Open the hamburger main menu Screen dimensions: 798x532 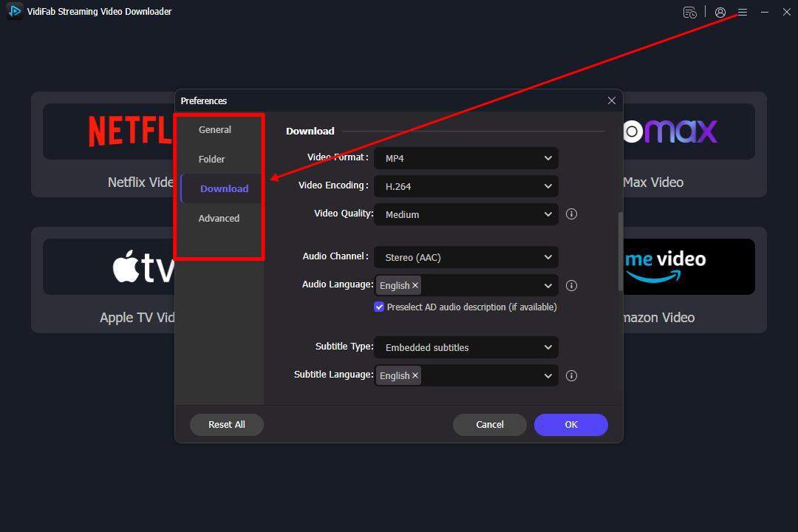pos(743,13)
